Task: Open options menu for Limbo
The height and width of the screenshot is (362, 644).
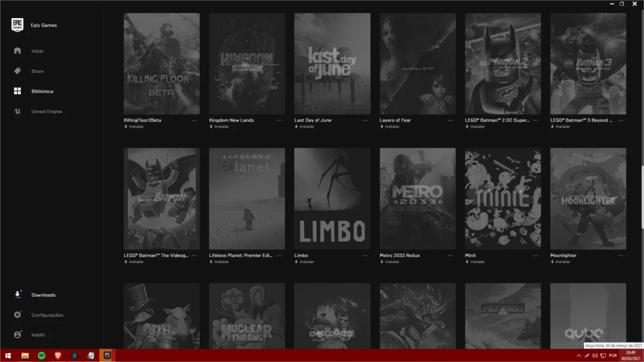Action: click(365, 256)
